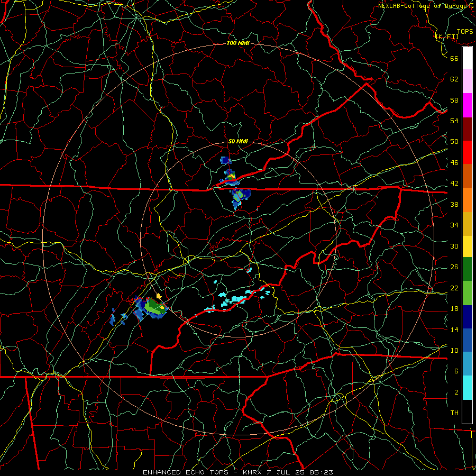The image size is (476, 476).
Task: Click the 22 legend value
Action: point(454,288)
